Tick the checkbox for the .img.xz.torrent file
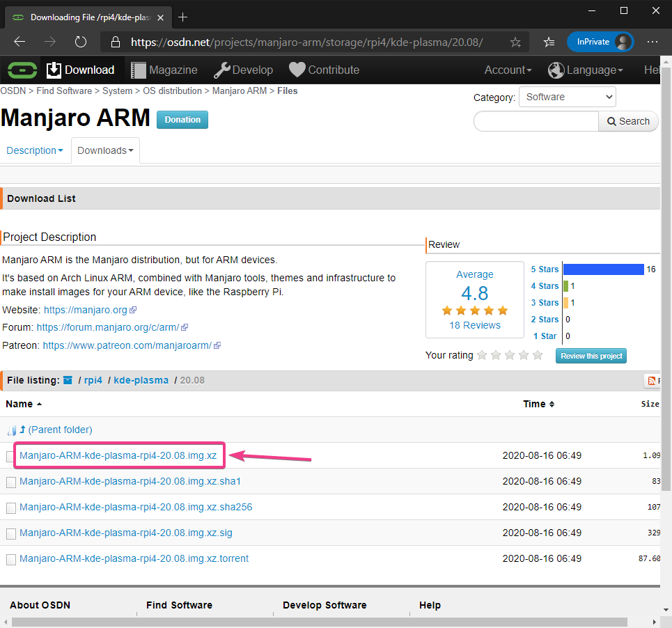672x628 pixels. [10, 560]
